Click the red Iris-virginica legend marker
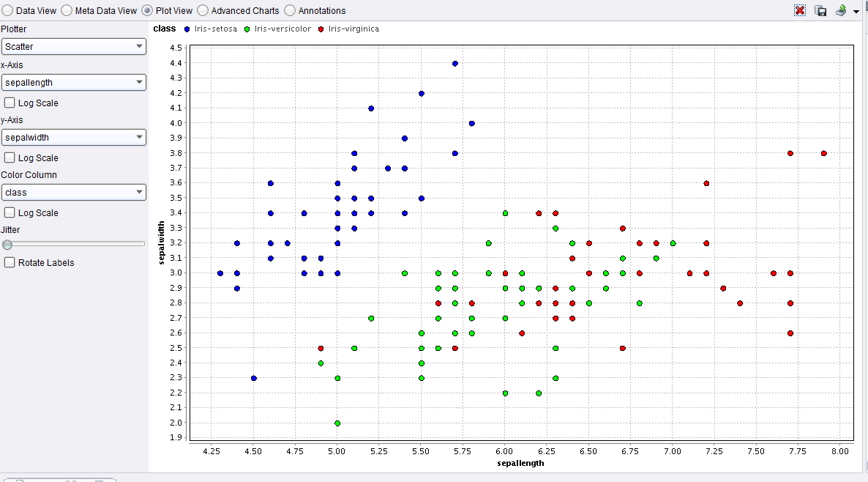This screenshot has width=868, height=482. coord(321,29)
